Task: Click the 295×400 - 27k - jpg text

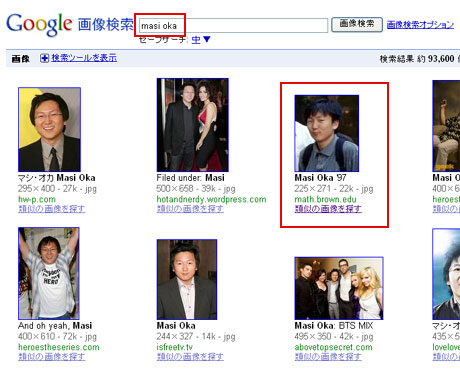Action: click(x=57, y=189)
